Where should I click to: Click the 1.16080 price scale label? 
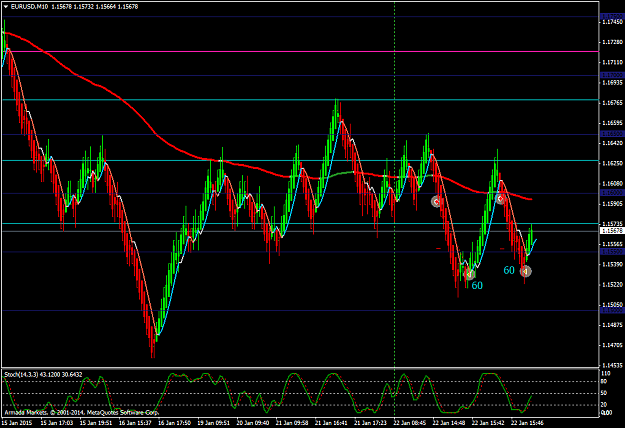tap(613, 183)
